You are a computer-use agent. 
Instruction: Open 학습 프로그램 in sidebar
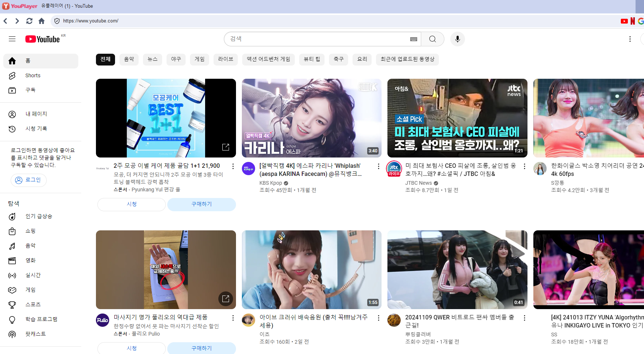pyautogui.click(x=41, y=319)
